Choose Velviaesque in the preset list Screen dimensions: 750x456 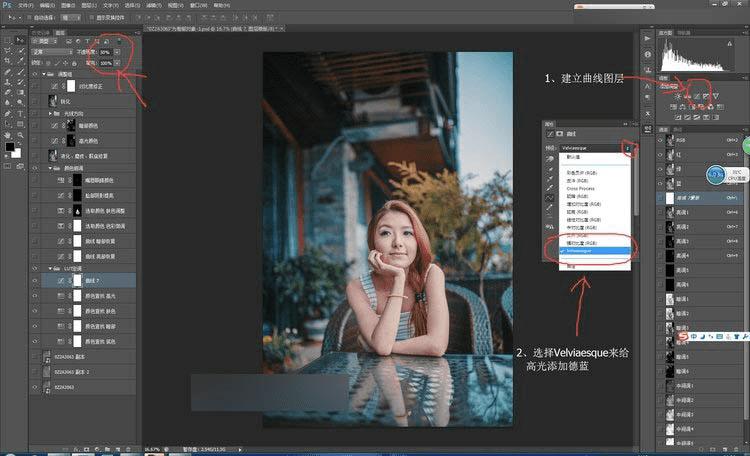pyautogui.click(x=595, y=251)
